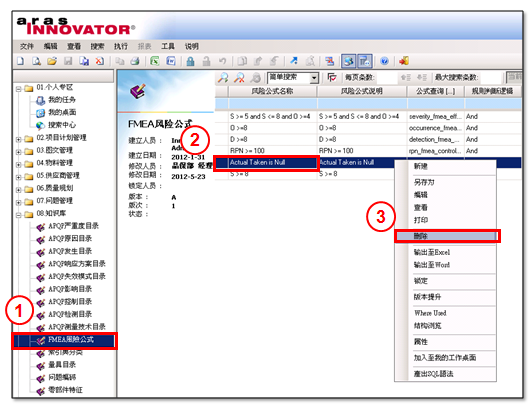
Task: Click the printer icon in the toolbar
Action: (x=135, y=61)
